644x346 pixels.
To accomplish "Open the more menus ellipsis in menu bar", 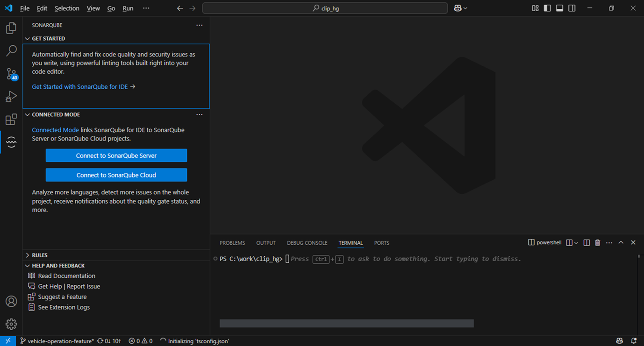I will (146, 8).
